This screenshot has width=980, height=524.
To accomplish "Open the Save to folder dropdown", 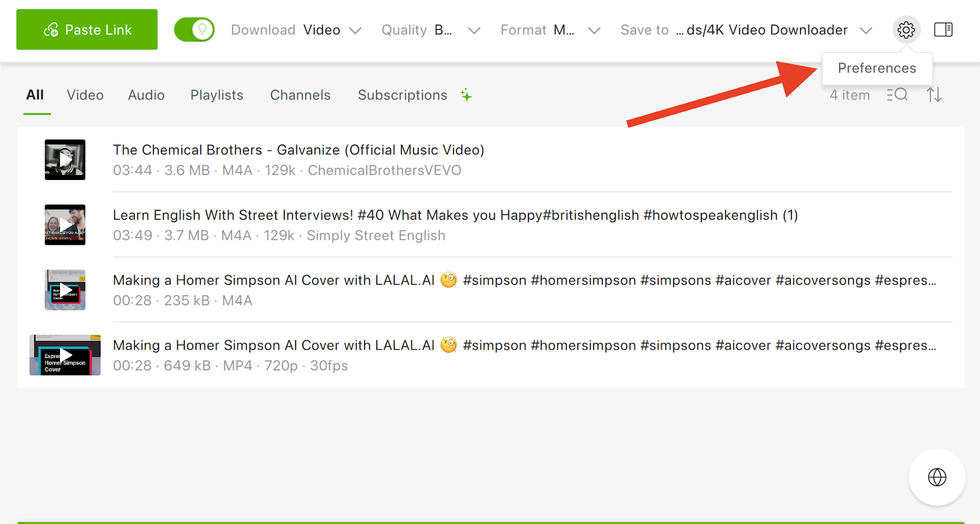I will pyautogui.click(x=746, y=30).
